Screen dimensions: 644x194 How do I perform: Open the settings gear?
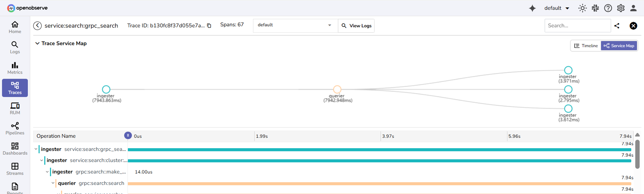click(x=620, y=8)
